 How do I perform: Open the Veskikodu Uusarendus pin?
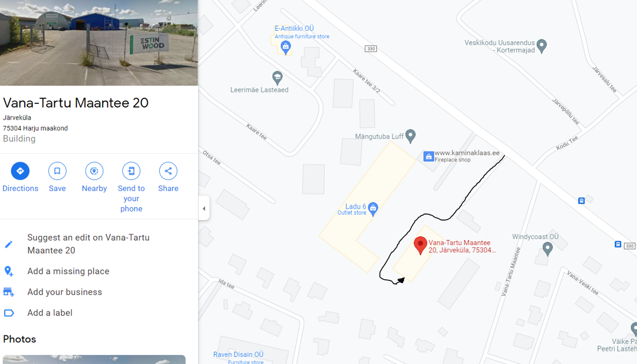click(542, 46)
